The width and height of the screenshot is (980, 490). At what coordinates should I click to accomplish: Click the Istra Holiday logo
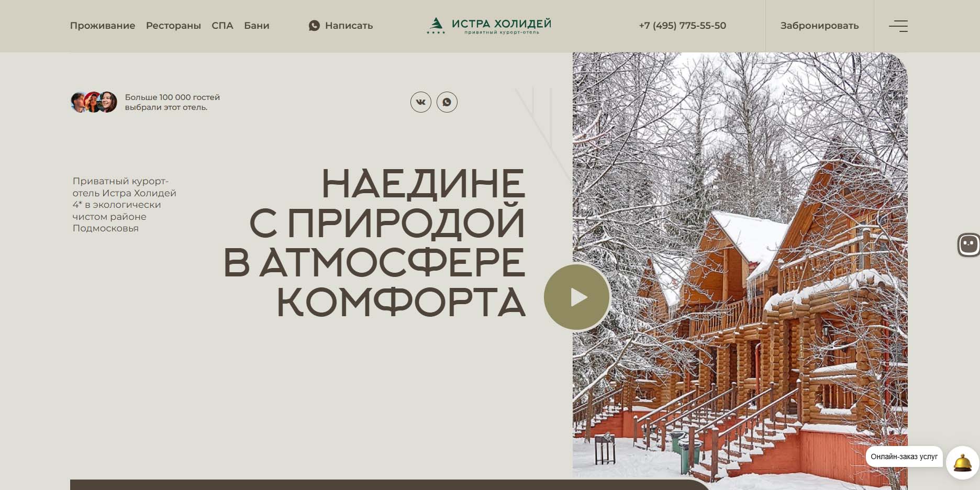[488, 26]
